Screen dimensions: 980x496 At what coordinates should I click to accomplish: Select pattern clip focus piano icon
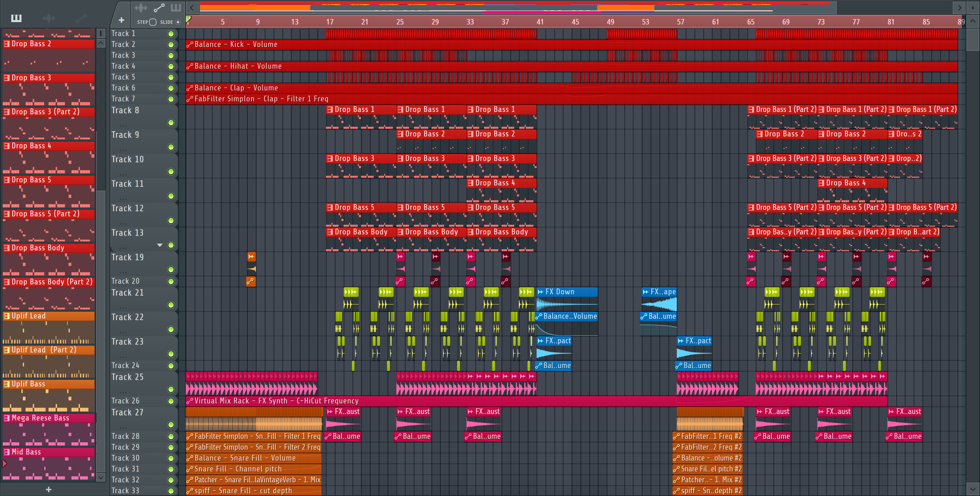176,7
